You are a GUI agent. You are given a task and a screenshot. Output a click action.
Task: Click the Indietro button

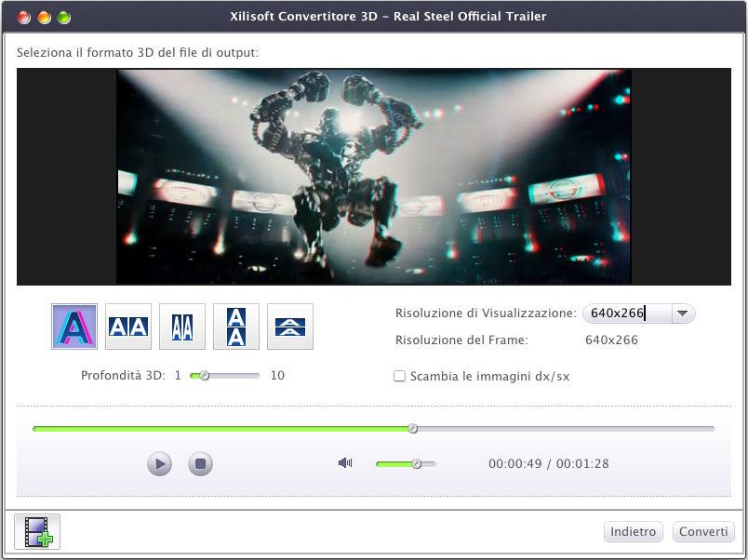[633, 531]
